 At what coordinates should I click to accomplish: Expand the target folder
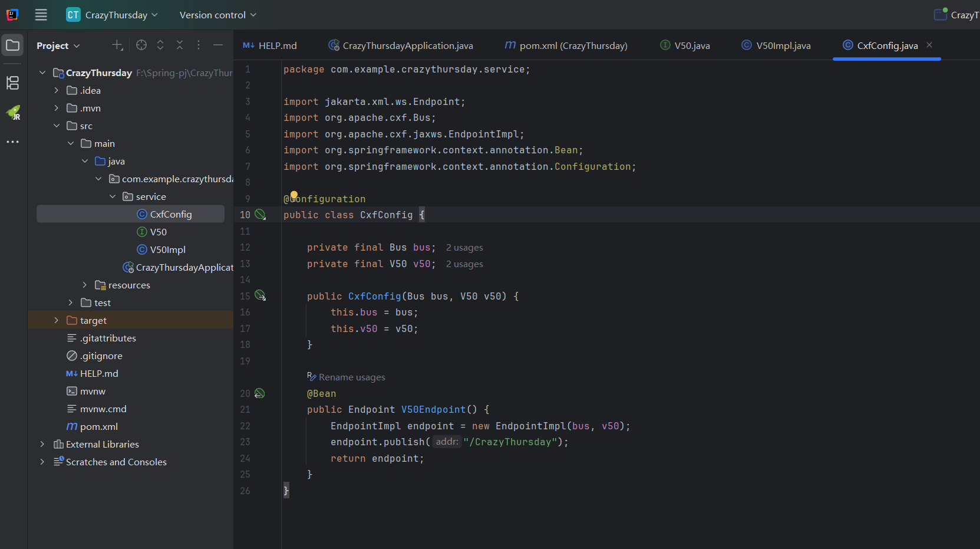tap(56, 320)
